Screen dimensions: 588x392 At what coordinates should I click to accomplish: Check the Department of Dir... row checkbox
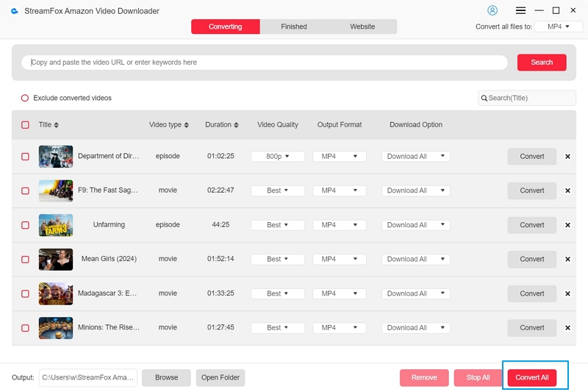(25, 157)
